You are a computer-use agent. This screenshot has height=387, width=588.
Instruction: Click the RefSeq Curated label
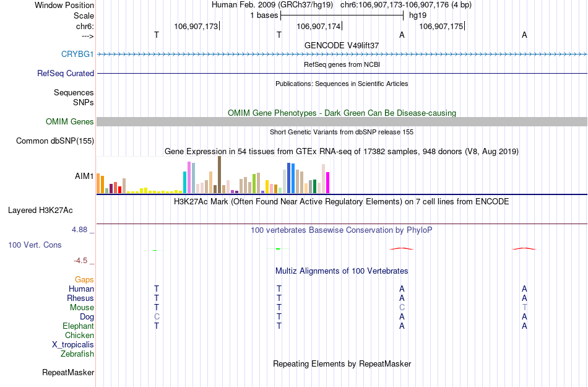tap(65, 73)
